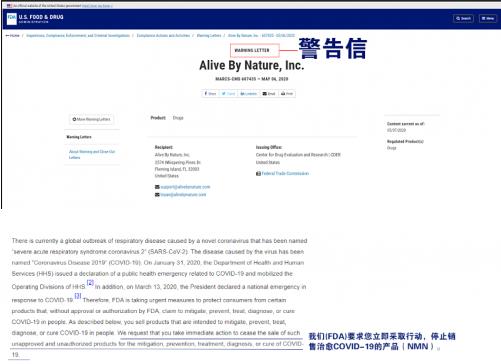
Task: Click the 'Content current as of:' label
Action: (x=406, y=124)
